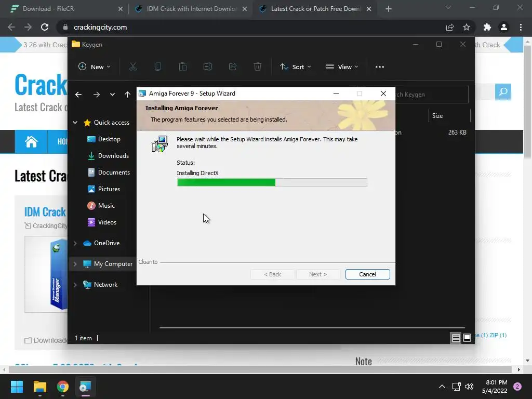Click the Rename icon in Keygen toolbar

pos(208,67)
